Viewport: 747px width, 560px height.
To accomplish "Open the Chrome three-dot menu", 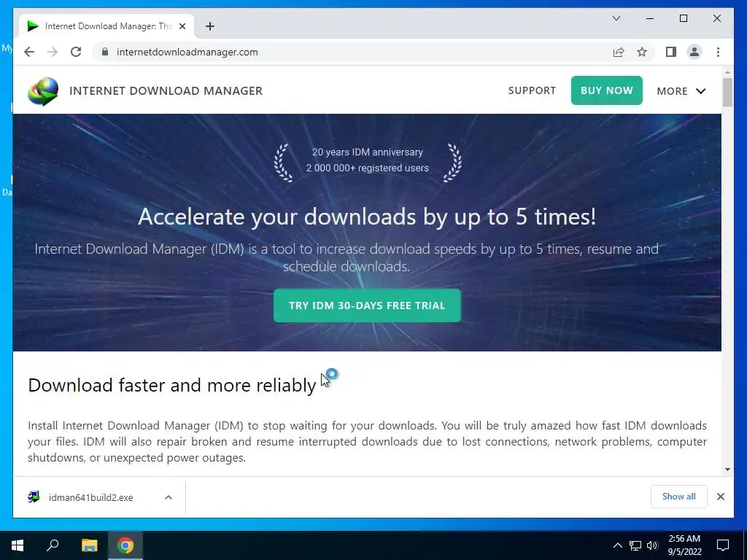I will (718, 52).
